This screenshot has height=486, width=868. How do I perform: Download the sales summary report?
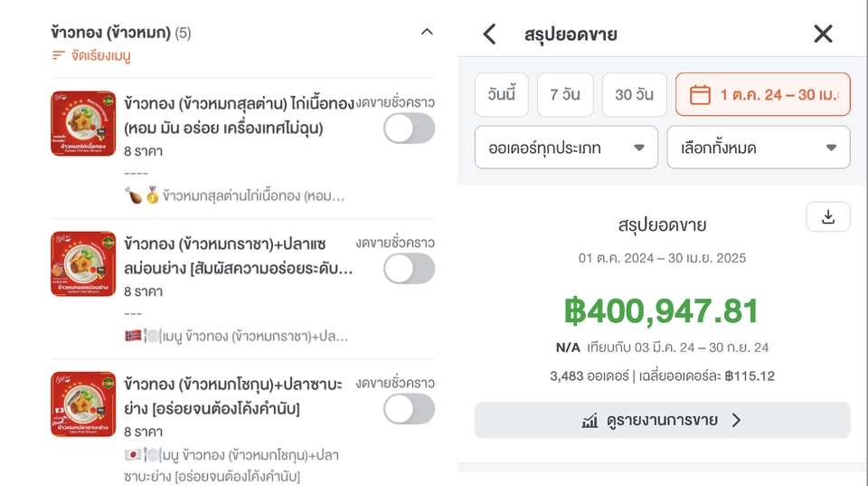click(828, 216)
